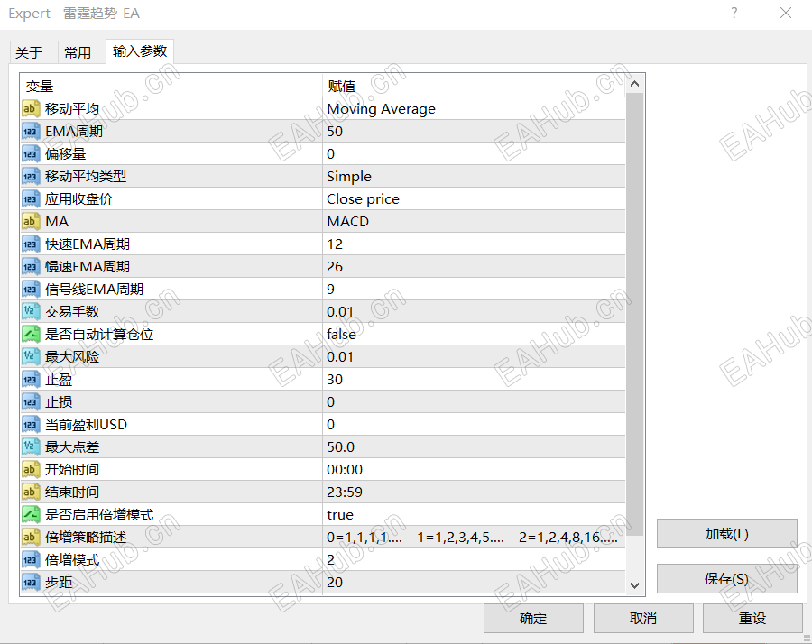Click the 交易手数 variable name
This screenshot has width=812, height=644.
point(72,312)
